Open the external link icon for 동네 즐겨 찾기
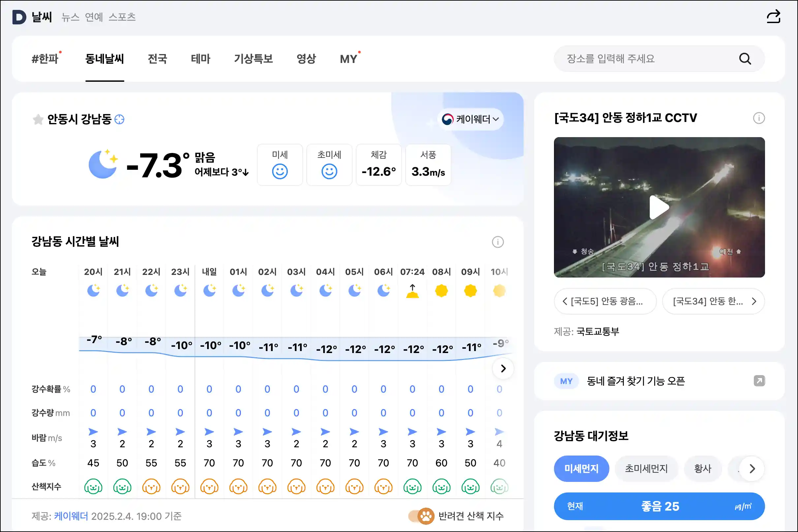The image size is (798, 532). (x=759, y=381)
